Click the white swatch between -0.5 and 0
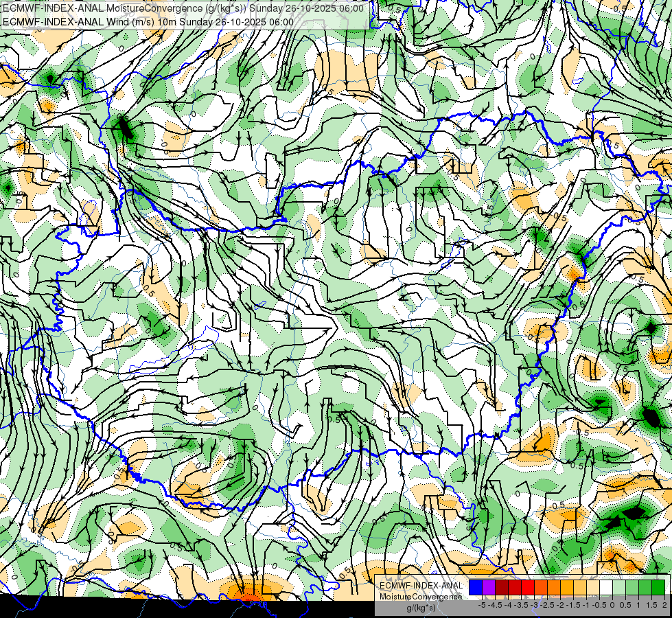Viewport: 672px width, 618px height. click(606, 588)
